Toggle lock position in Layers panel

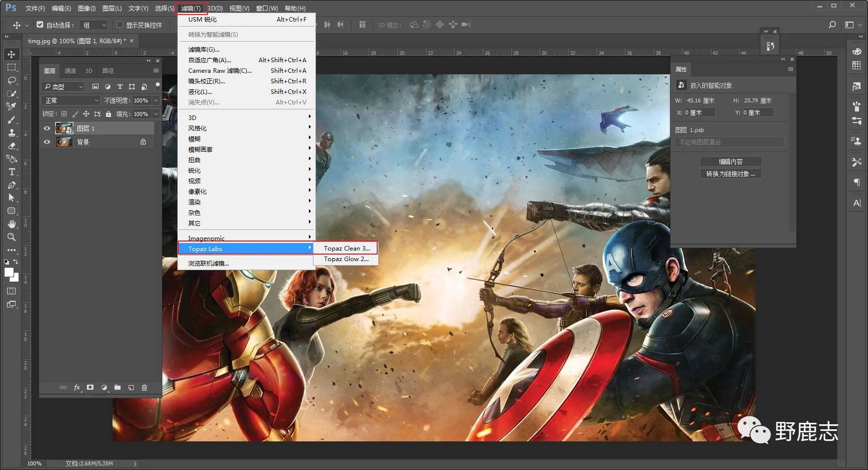tap(86, 114)
